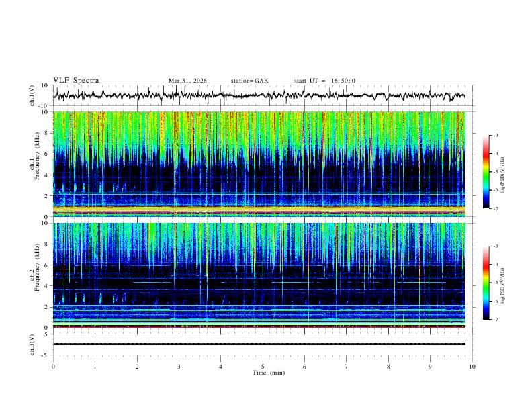Click the upper color bar 'log(PSD)' label
Screen dimensions: 532x411
point(503,175)
